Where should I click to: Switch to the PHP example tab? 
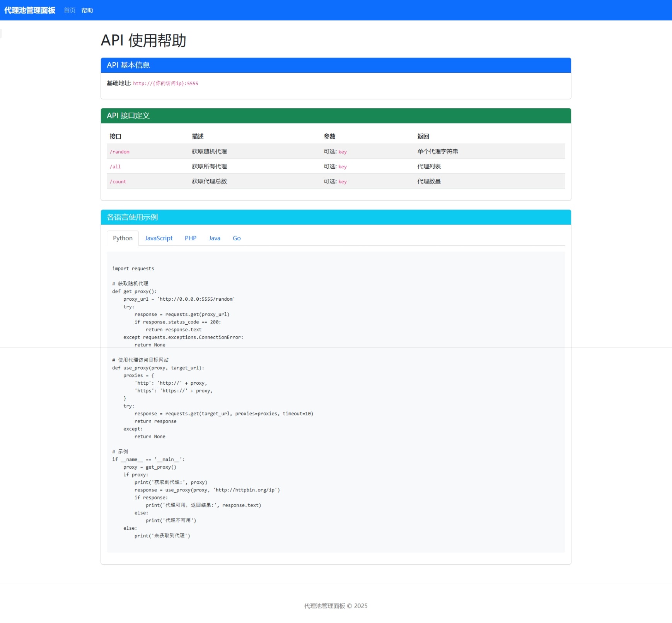tap(190, 238)
